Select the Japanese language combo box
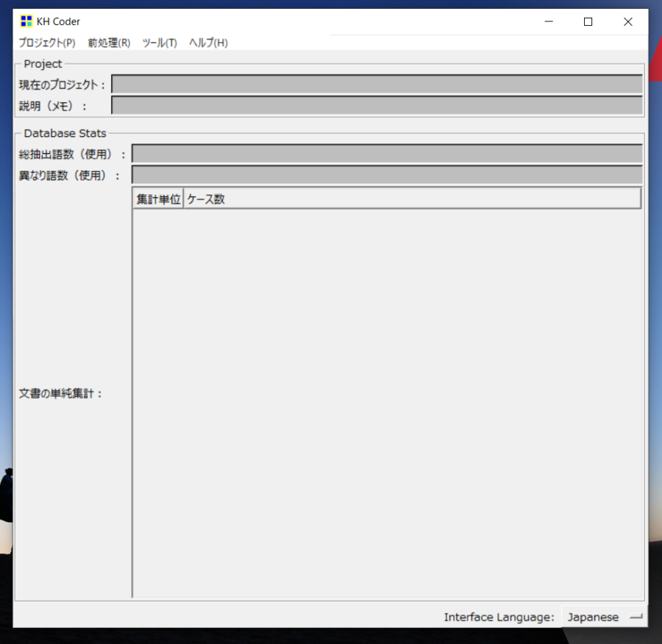The width and height of the screenshot is (662, 644). point(593,617)
